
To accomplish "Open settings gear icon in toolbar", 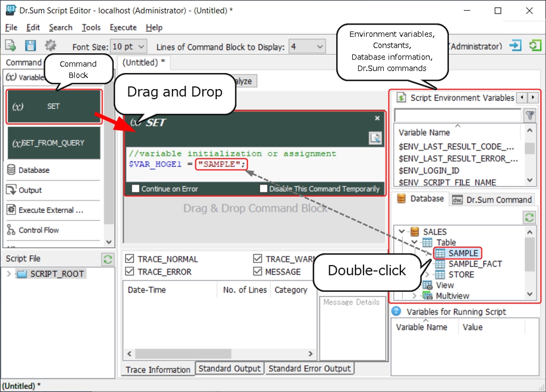I will click(50, 46).
